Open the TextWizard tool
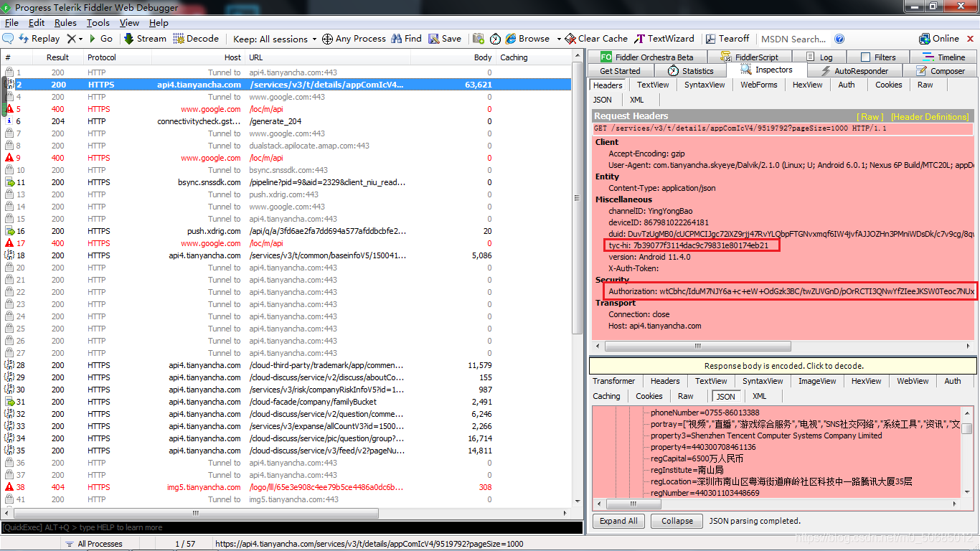Image resolution: width=980 pixels, height=551 pixels. (x=664, y=39)
